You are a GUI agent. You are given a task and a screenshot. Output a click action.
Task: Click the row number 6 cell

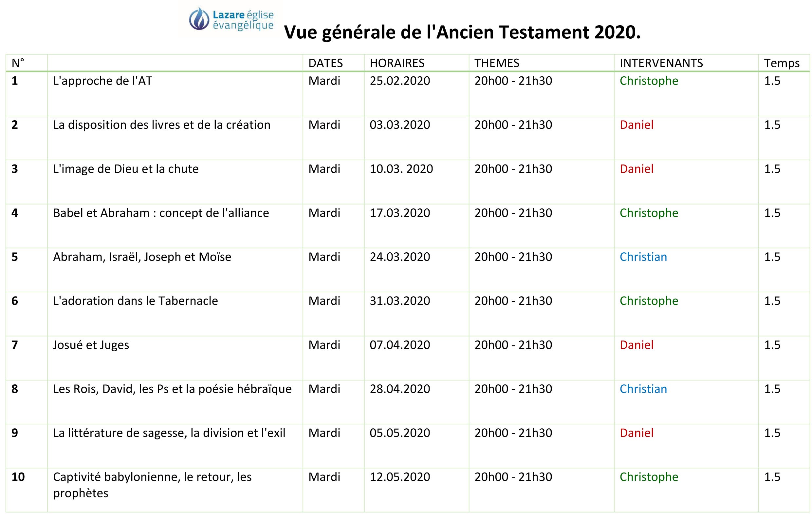[27, 314]
